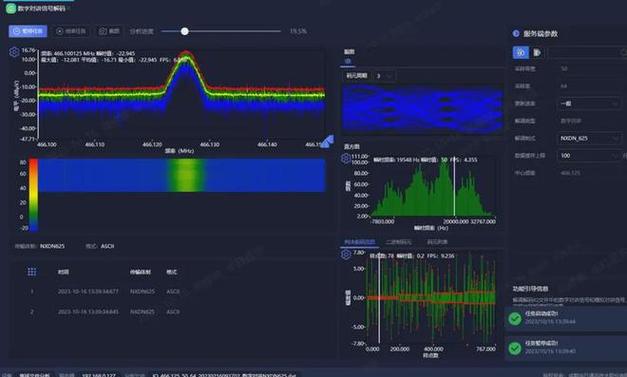Click the blue highlighted pause-task button

(28, 31)
